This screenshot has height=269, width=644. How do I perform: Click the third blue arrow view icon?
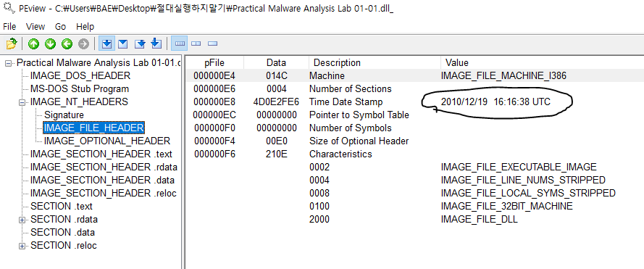pyautogui.click(x=140, y=44)
